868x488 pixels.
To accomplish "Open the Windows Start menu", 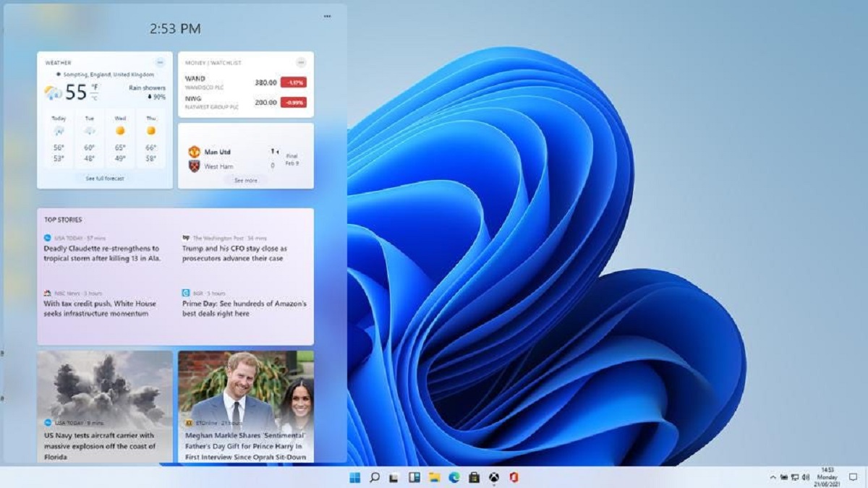I will point(354,477).
